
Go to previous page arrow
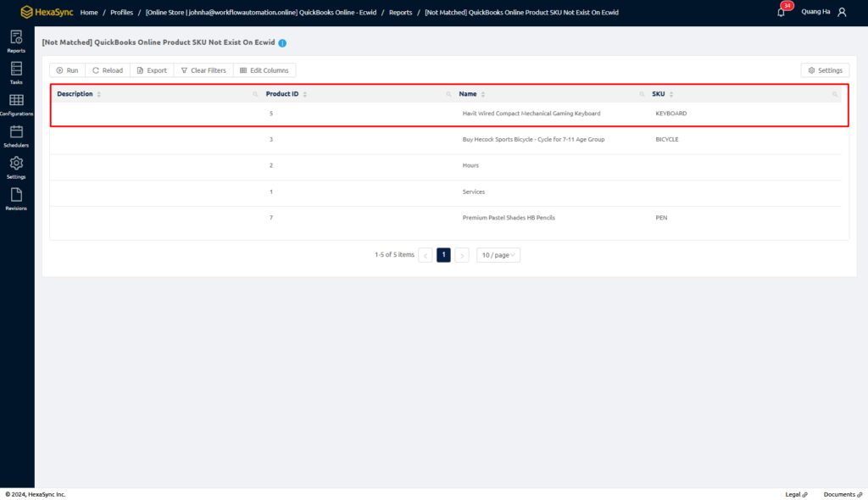(x=426, y=255)
